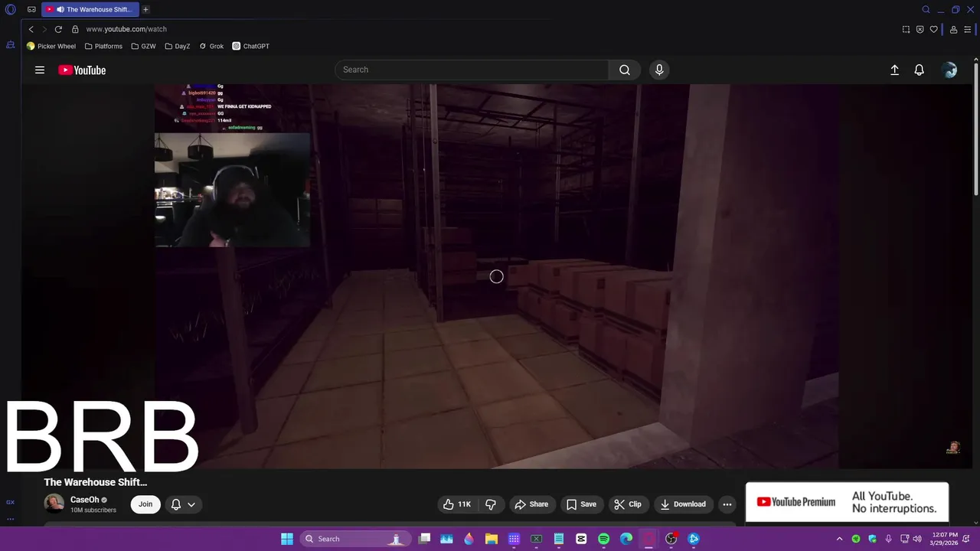The height and width of the screenshot is (551, 980).
Task: Open the ad blocker shield icon
Action: (x=920, y=29)
